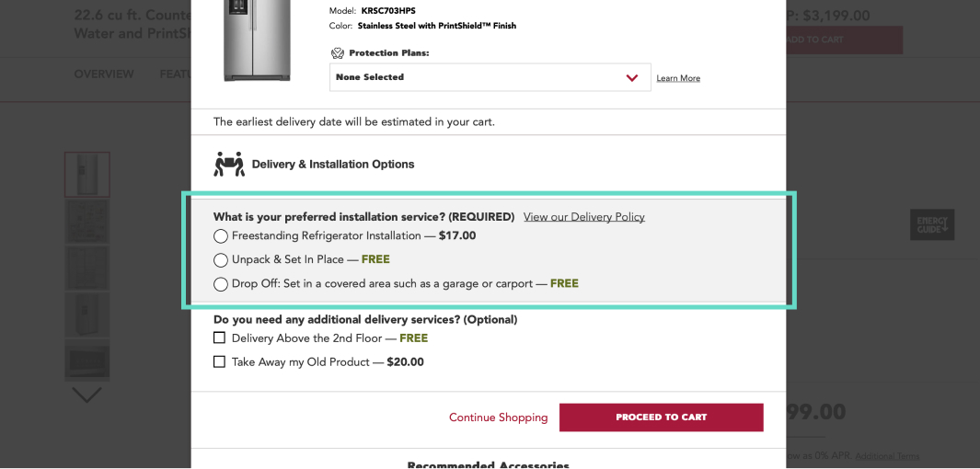
Task: Select the Drop Off delivery option
Action: click(x=221, y=284)
